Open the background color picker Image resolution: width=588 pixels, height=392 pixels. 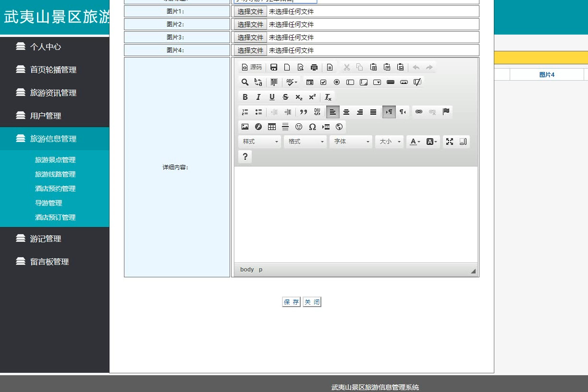(x=431, y=142)
